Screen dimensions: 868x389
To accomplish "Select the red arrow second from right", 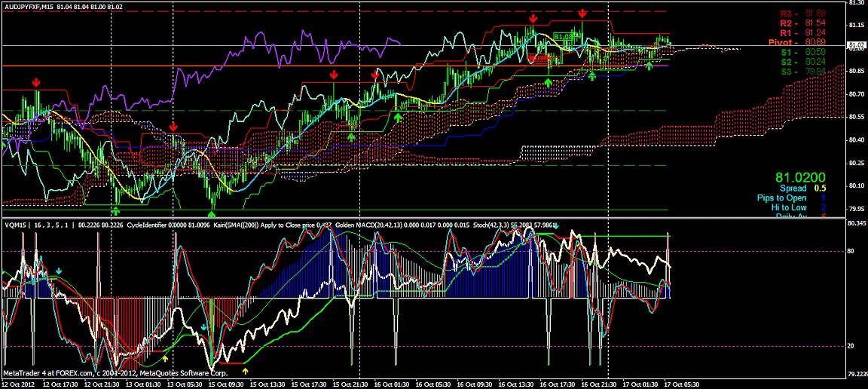I will tap(533, 17).
